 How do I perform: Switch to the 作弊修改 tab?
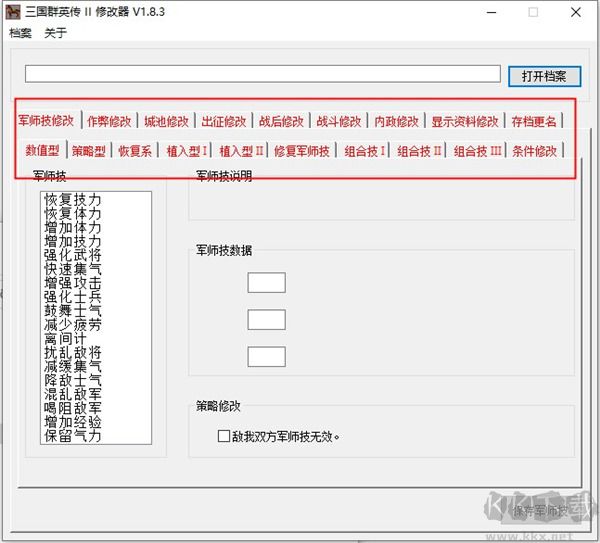pos(109,121)
